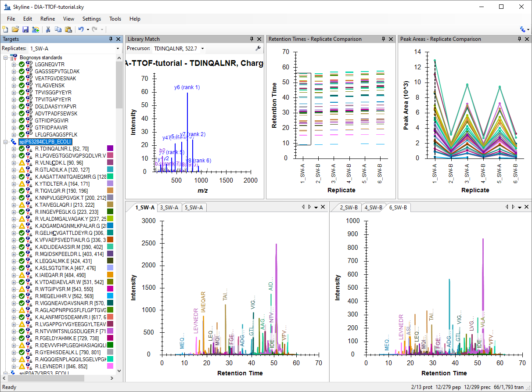Screen dimensions: 532x392
Task: Switch to the 2_SW-B chromatogram tab
Action: coord(349,208)
